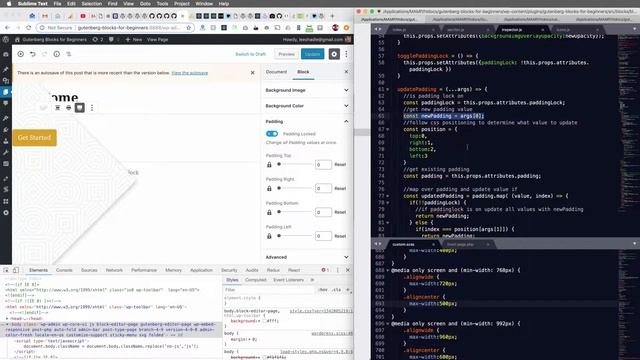This screenshot has width=640, height=360.
Task: Open Settings icon in admin sidebar
Action: click(6, 164)
